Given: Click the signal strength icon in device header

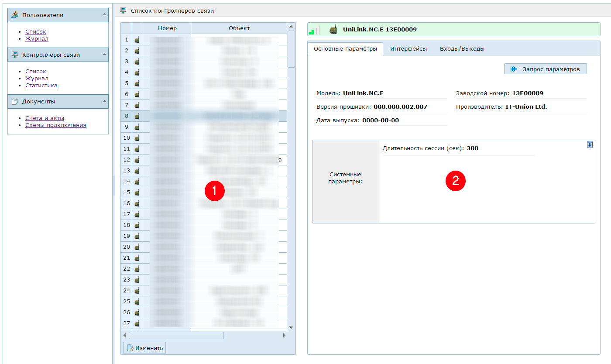Looking at the screenshot, I should click(314, 30).
